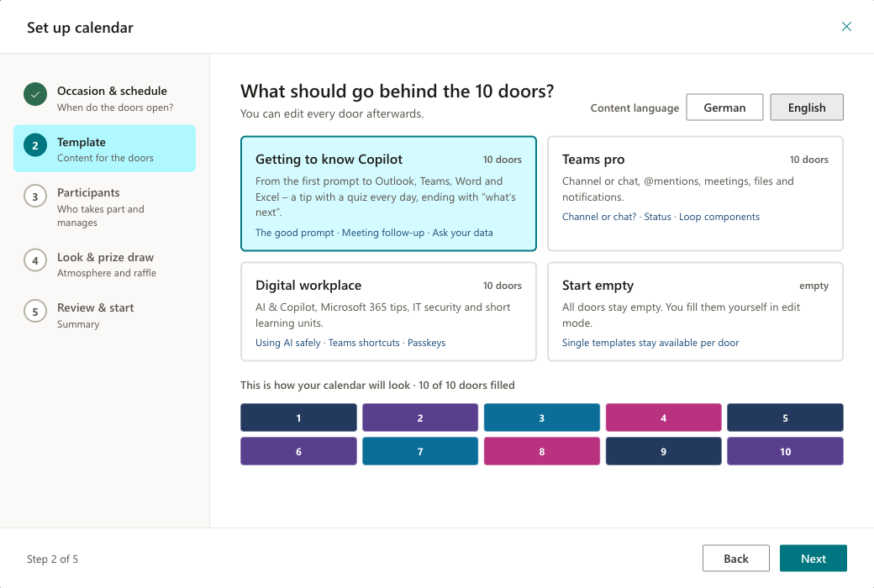Click 'Single templates stay available per door'
This screenshot has width=874, height=588.
pyautogui.click(x=650, y=343)
